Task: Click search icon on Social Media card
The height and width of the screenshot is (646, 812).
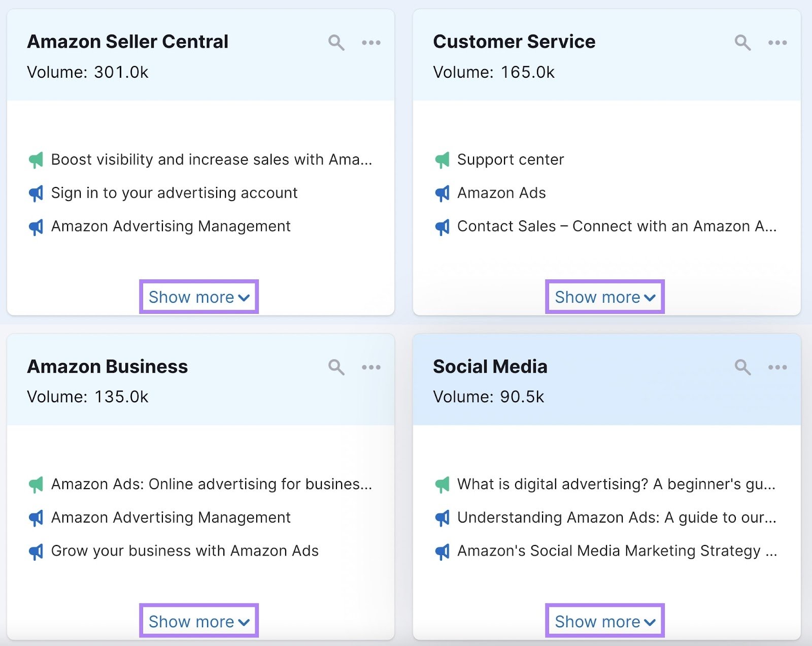Action: pos(742,367)
